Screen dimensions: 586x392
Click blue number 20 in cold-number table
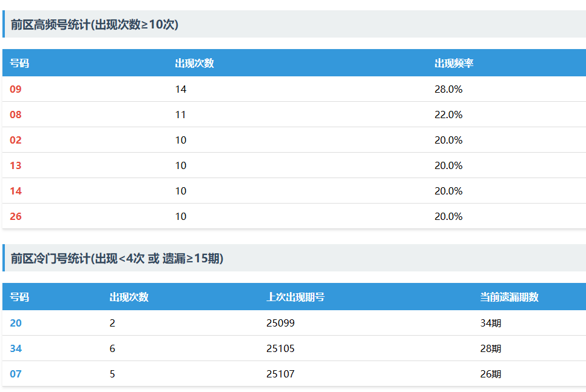tap(16, 323)
